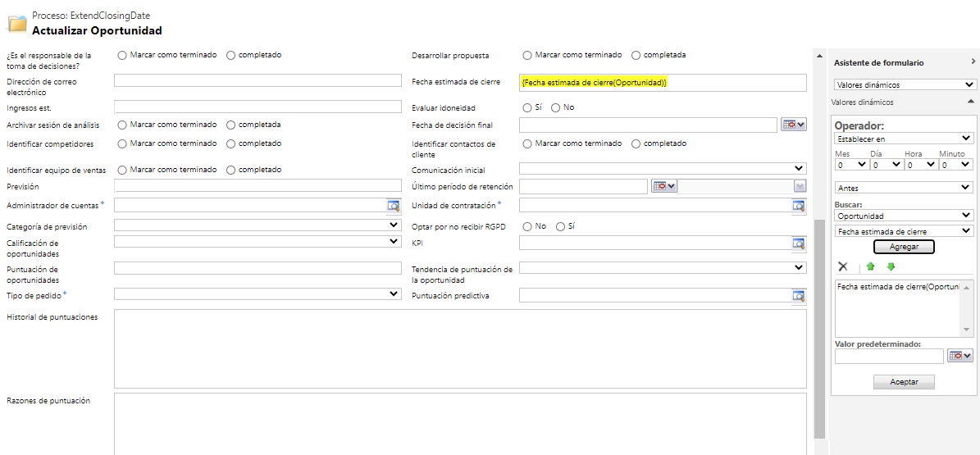Select Marcar como terminado for Desarrollar propuesta
The width and height of the screenshot is (980, 455).
pyautogui.click(x=527, y=55)
